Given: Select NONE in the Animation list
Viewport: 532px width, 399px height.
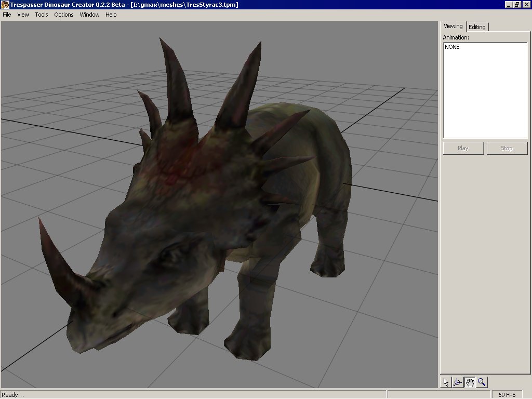Looking at the screenshot, I should (452, 47).
